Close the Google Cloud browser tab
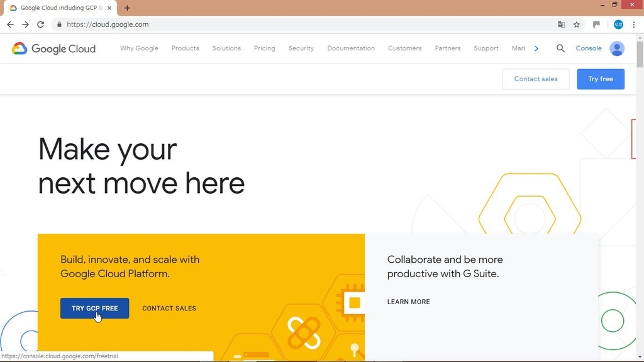644x362 pixels. coord(109,8)
